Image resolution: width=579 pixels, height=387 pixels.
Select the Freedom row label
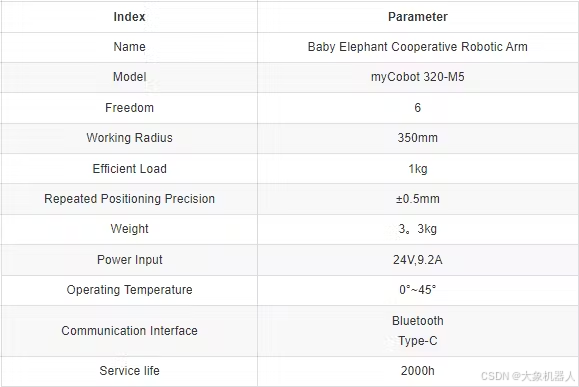pos(129,107)
